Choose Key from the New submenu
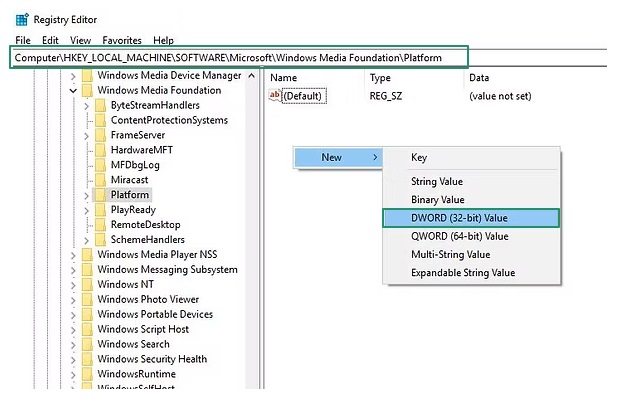 (471, 157)
